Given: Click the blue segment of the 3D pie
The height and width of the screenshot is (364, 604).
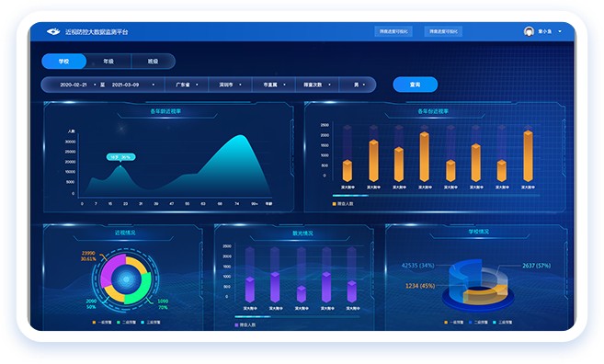Looking at the screenshot, I should coord(460,279).
